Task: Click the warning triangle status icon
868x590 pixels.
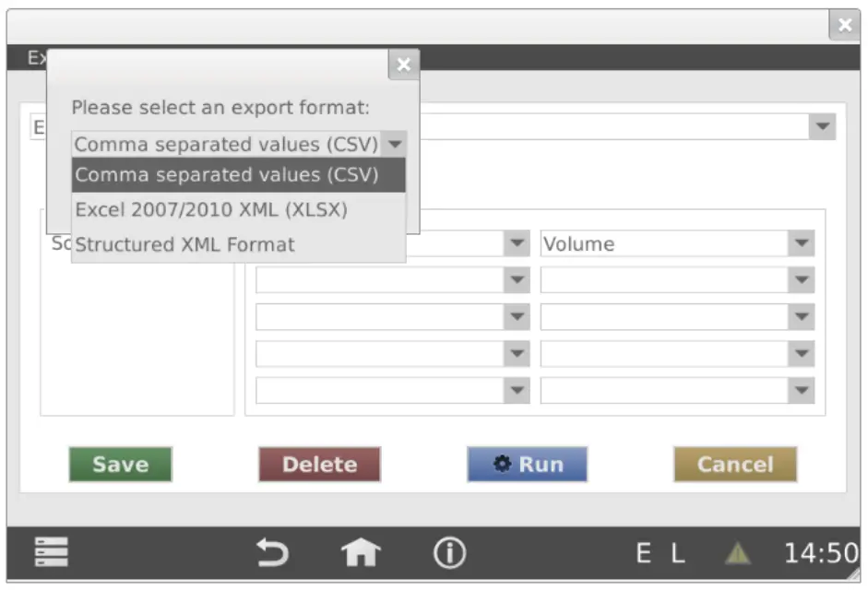Action: pyautogui.click(x=736, y=553)
